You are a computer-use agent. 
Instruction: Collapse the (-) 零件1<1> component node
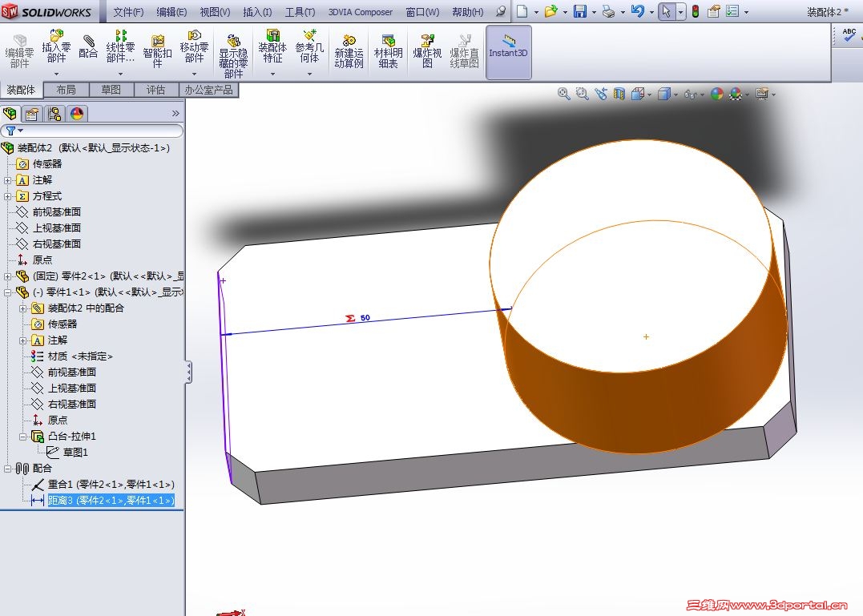(8, 292)
